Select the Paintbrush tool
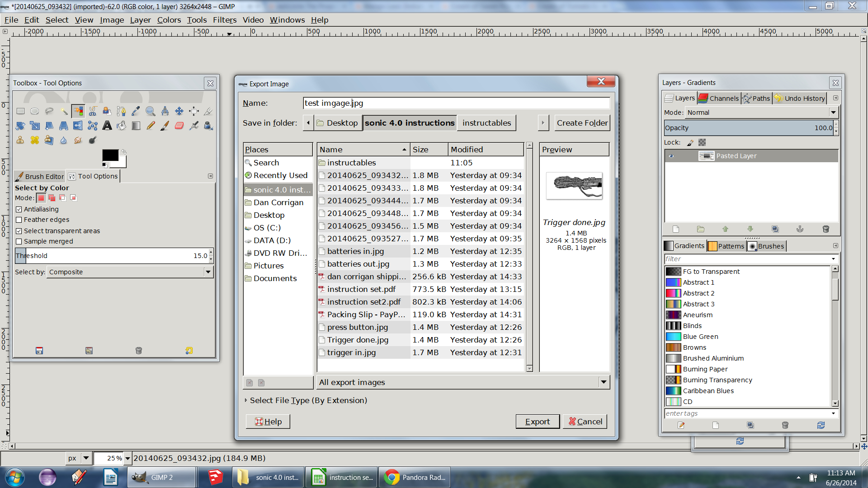868x488 pixels. point(165,126)
